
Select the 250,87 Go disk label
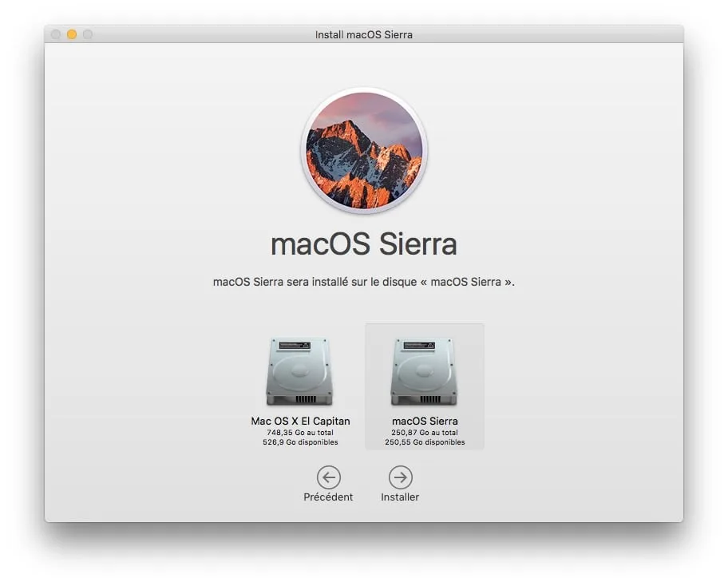[424, 432]
